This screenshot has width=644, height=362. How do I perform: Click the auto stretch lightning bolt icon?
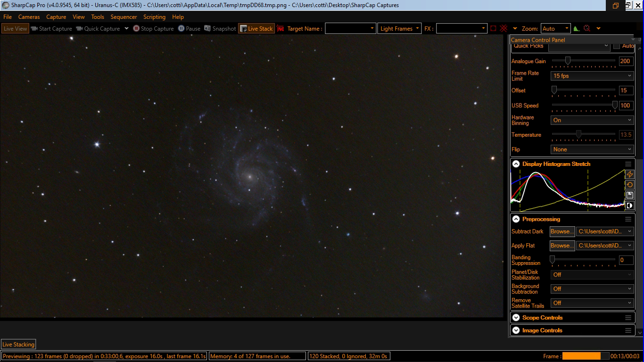click(x=629, y=174)
